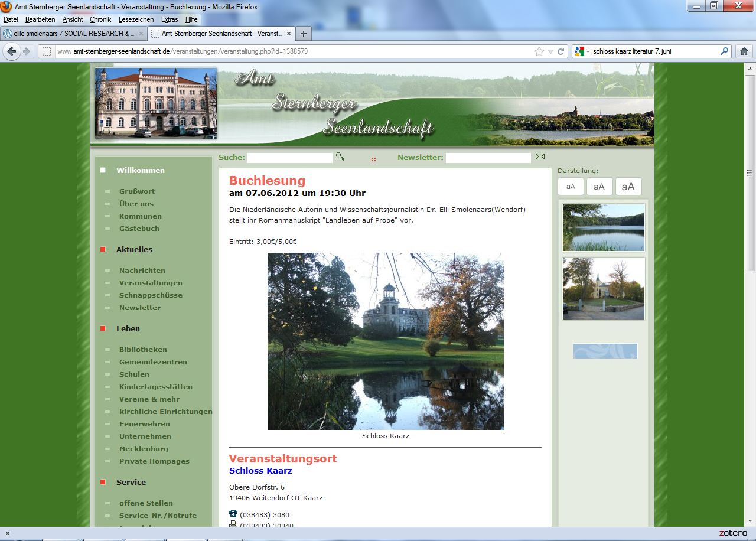Switch to the ellie smolenaars tab
This screenshot has width=756, height=541.
pyautogui.click(x=71, y=34)
